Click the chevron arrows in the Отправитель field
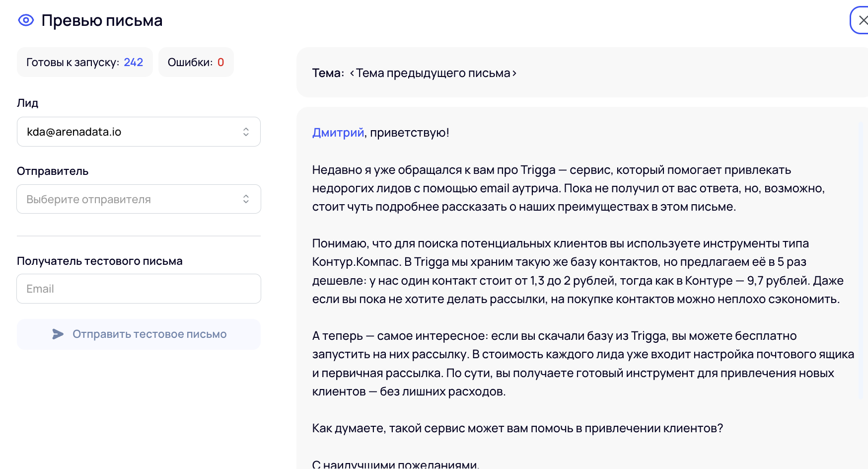This screenshot has width=868, height=469. click(246, 199)
